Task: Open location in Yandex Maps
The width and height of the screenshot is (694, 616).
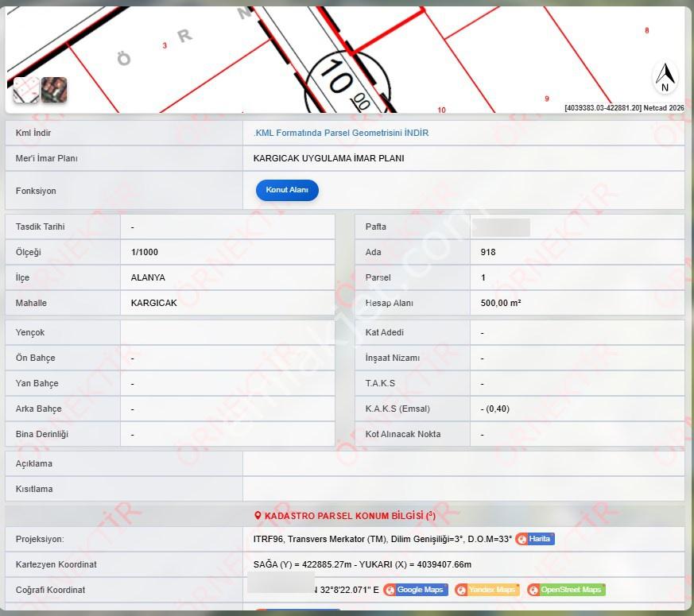Action: tap(487, 590)
